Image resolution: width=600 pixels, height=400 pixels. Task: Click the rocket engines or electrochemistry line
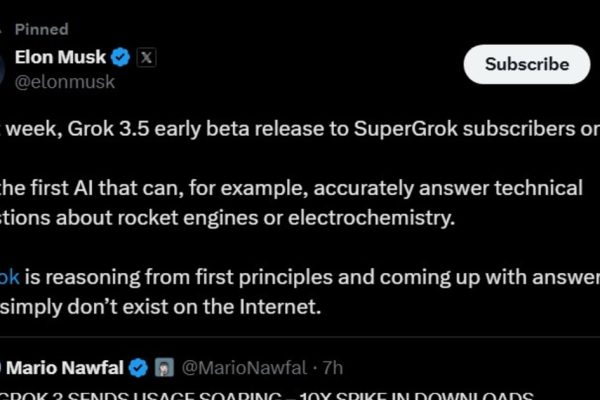coord(227,218)
